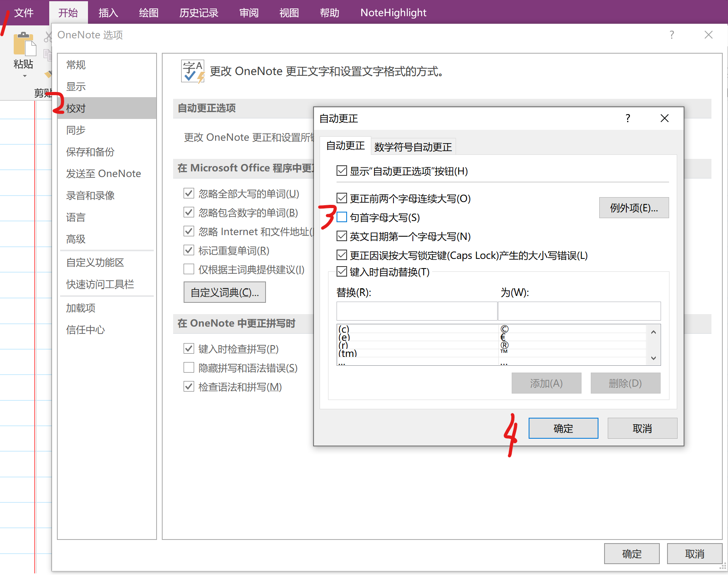Viewport: 728px width, 575px height.
Task: Select 信任中心 in options sidebar
Action: (107, 330)
